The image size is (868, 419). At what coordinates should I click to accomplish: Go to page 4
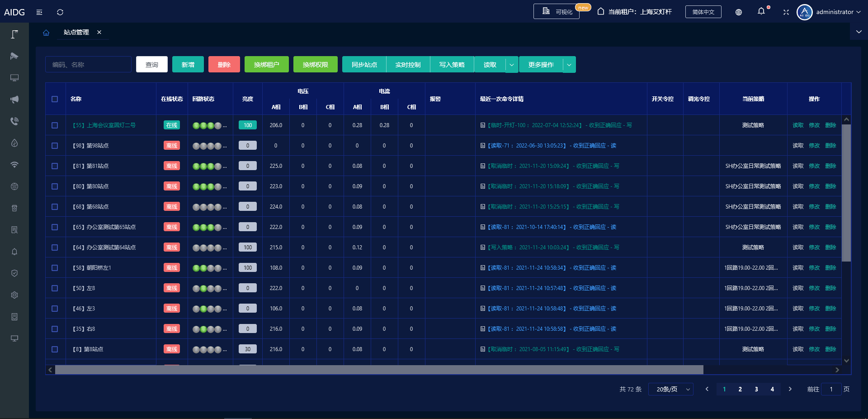click(772, 389)
